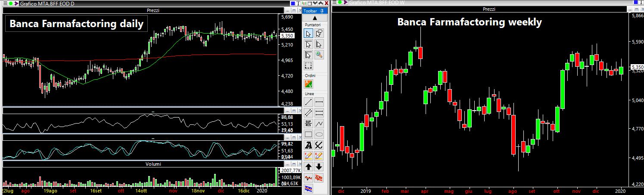Viewport: 644px width, 195px height.
Task: Click the 51,63 value on second indicator panel
Action: point(287,151)
